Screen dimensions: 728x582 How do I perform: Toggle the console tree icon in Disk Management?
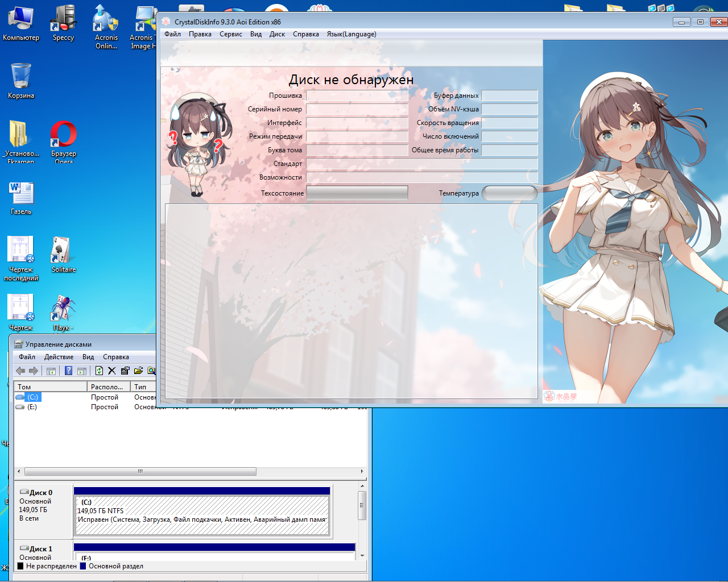[51, 371]
